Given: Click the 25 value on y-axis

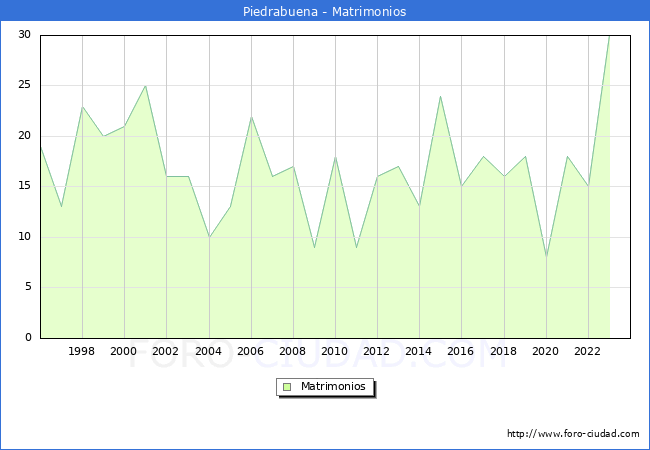Looking at the screenshot, I should click(24, 85).
